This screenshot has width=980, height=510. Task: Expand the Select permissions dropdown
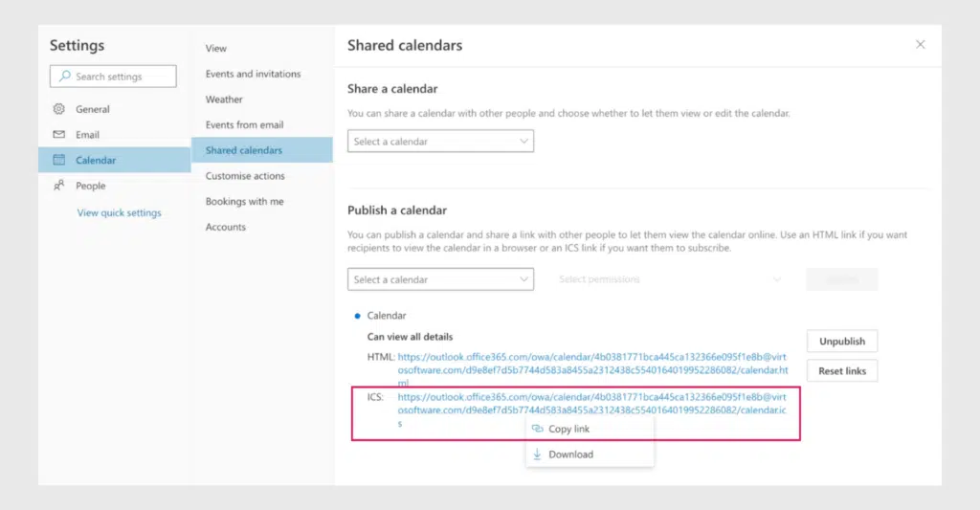click(x=670, y=279)
